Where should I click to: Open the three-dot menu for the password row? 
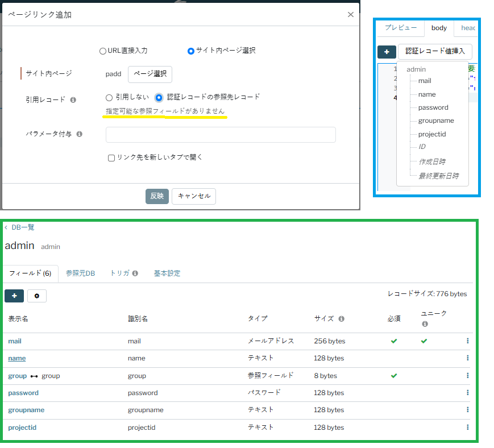tap(467, 393)
